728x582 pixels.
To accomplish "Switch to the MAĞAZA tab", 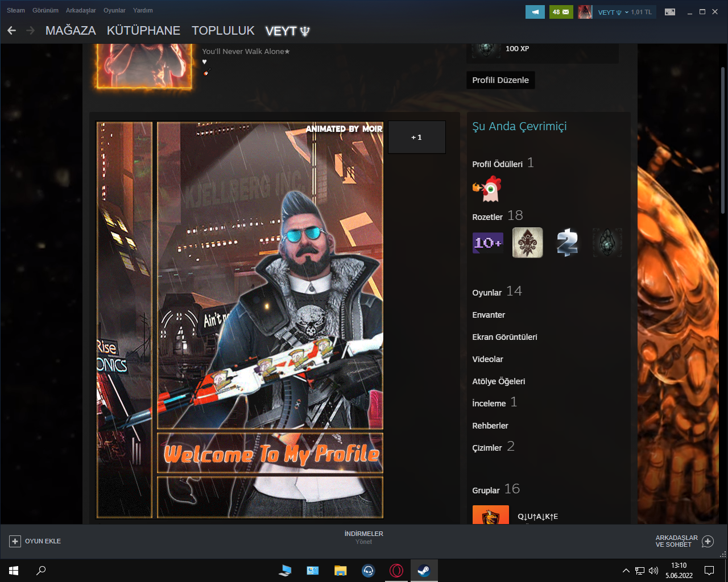I will coord(71,31).
